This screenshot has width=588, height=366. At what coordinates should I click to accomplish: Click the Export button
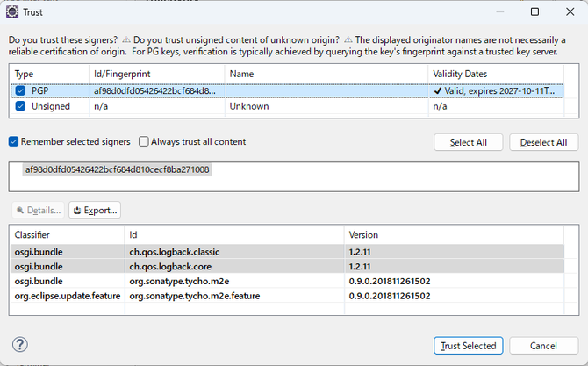click(94, 211)
